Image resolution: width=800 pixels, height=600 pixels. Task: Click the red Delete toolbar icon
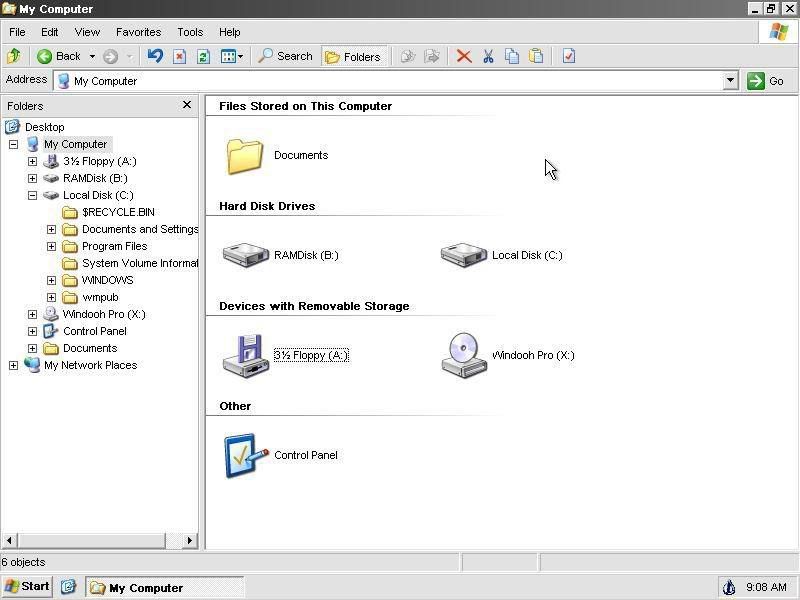464,56
